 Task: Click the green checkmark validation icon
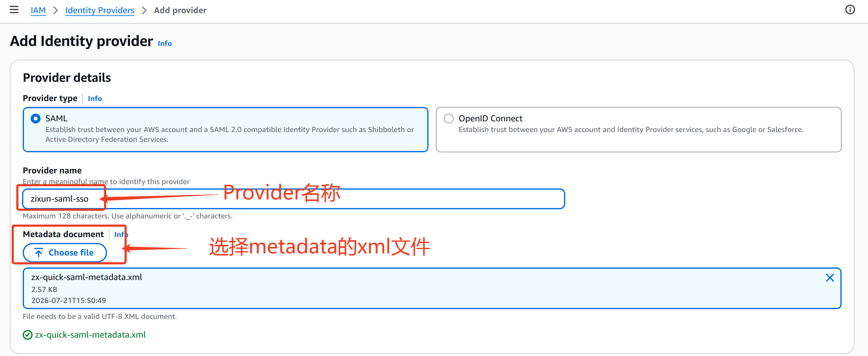click(27, 335)
